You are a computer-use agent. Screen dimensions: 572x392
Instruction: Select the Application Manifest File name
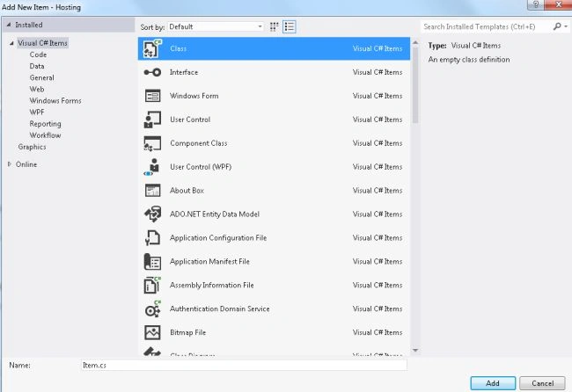click(209, 262)
